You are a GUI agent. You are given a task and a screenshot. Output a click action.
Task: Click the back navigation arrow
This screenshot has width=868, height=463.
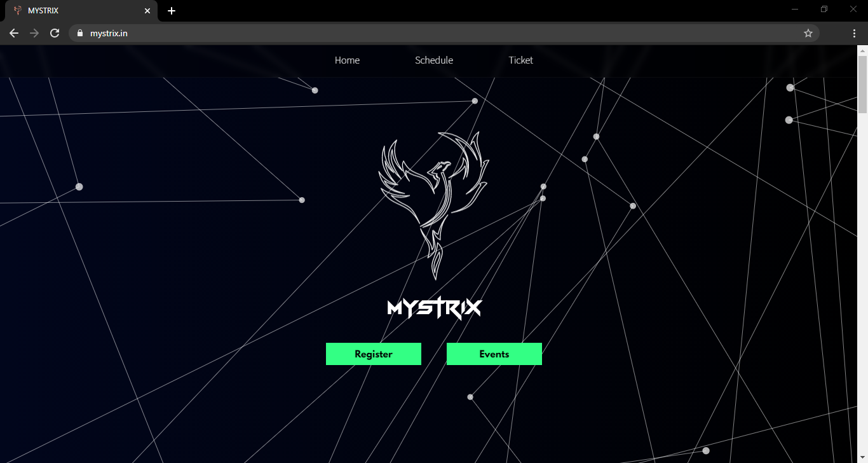(14, 33)
